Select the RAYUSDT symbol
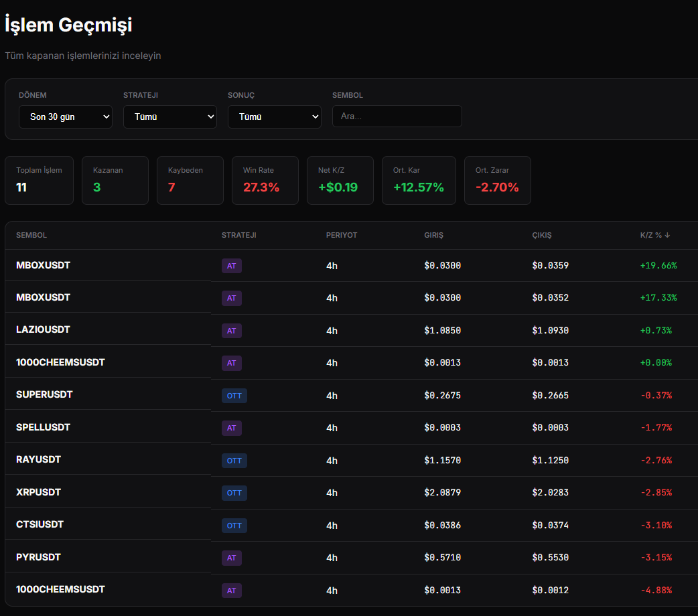698x616 pixels. [x=38, y=459]
